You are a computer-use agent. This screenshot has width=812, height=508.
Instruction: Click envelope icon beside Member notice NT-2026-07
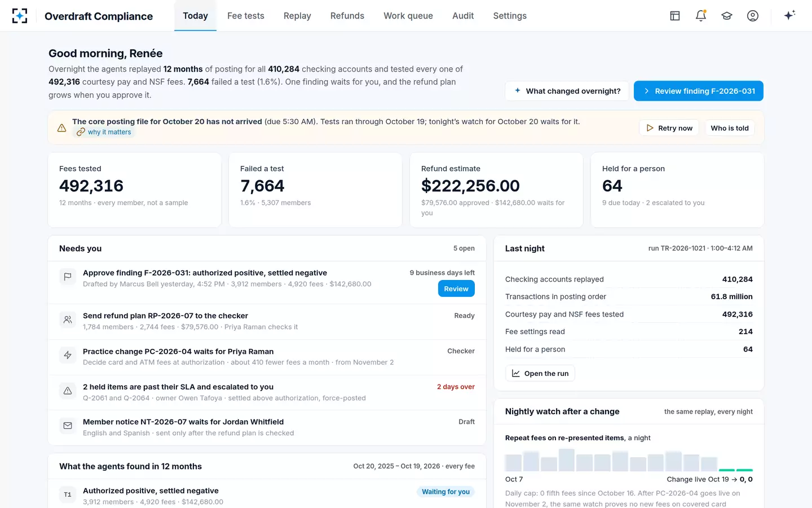point(68,426)
